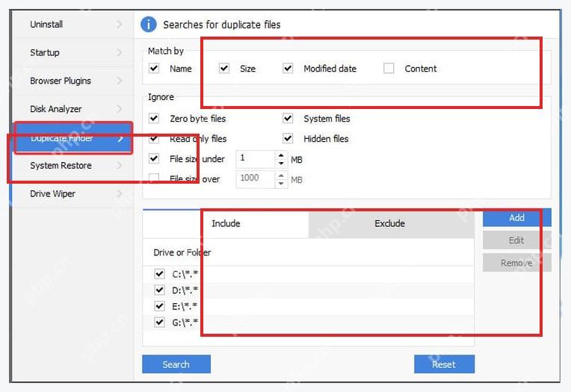571x392 pixels.
Task: Click the chevron beside System Restore
Action: point(119,166)
